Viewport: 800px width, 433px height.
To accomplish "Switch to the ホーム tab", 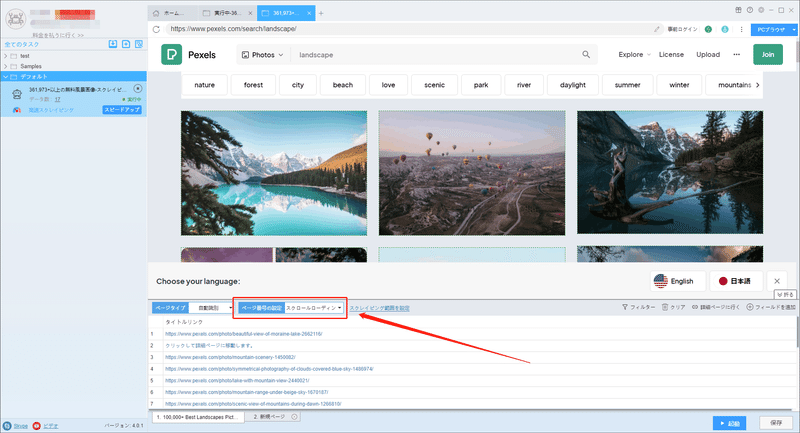I will tap(173, 13).
